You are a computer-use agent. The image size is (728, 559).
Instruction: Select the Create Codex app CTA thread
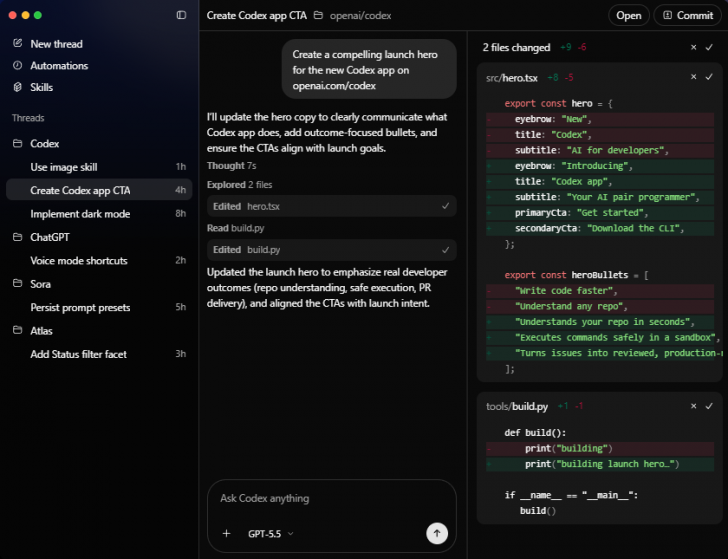point(99,190)
